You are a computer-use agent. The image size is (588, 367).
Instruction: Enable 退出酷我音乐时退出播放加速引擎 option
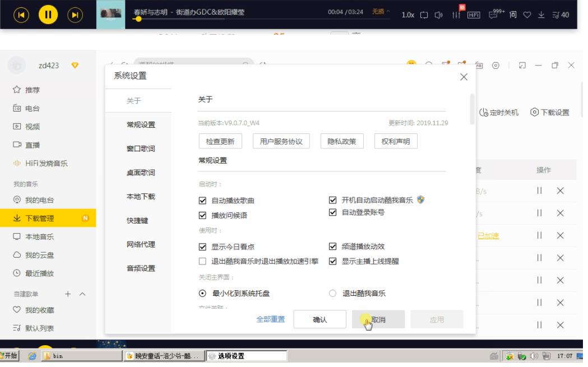tap(203, 261)
